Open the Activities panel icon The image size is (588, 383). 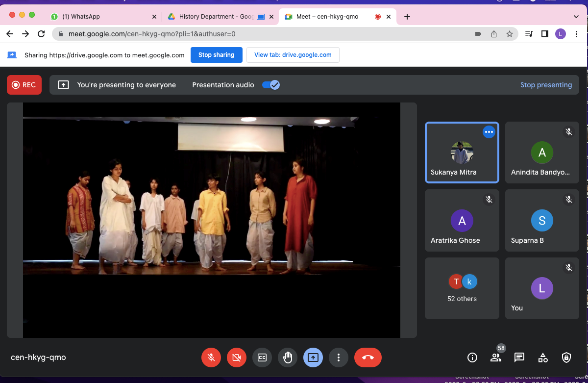[x=543, y=357]
